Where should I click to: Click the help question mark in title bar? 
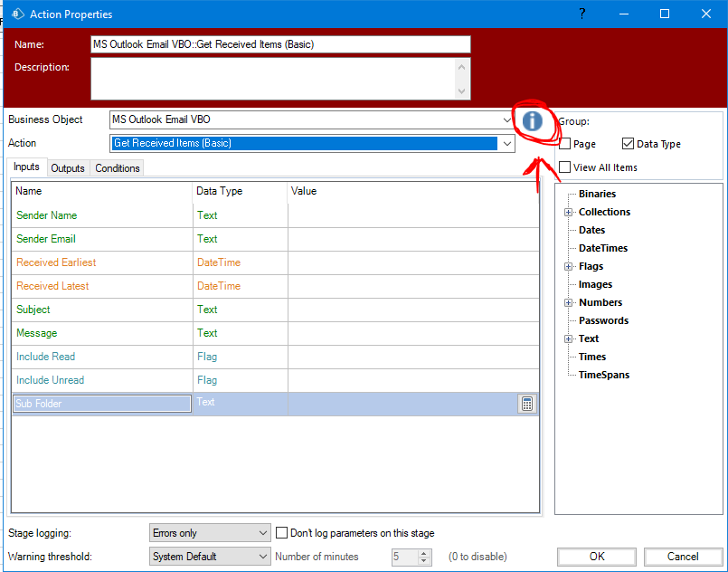(582, 14)
